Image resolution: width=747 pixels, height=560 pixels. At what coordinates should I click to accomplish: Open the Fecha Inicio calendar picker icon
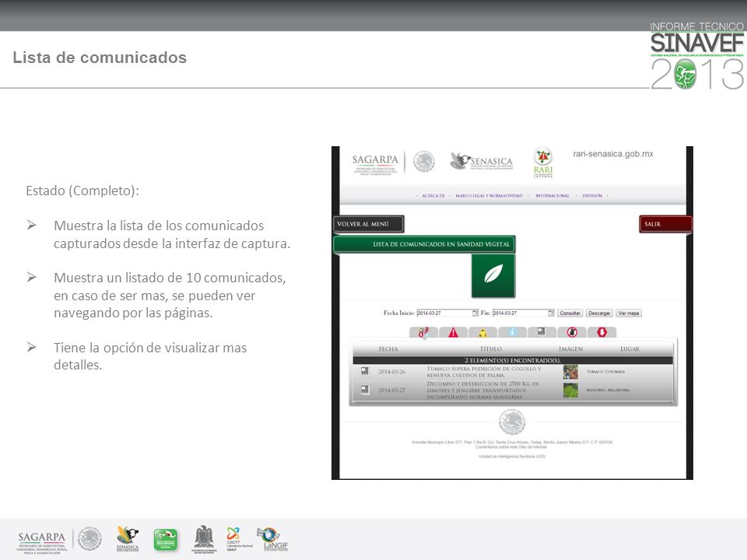click(475, 313)
